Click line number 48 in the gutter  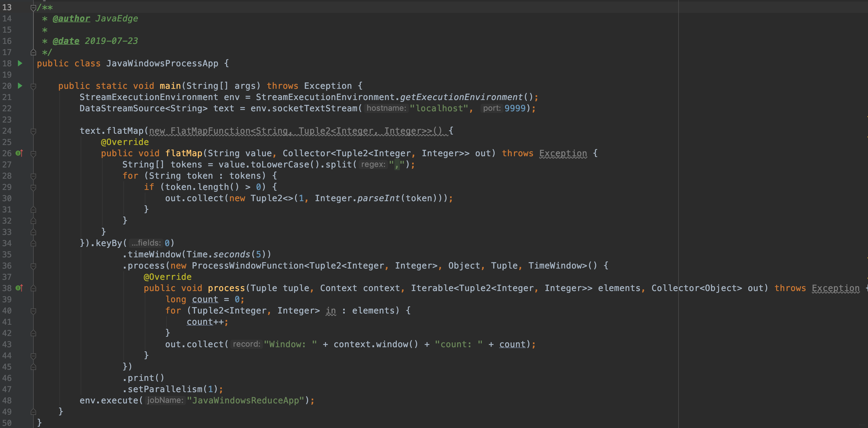[x=7, y=400]
